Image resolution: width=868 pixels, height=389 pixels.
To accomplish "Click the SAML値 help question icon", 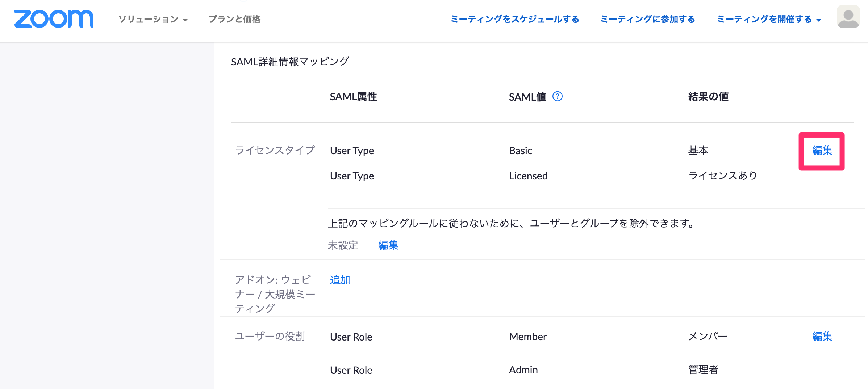I will (x=557, y=96).
